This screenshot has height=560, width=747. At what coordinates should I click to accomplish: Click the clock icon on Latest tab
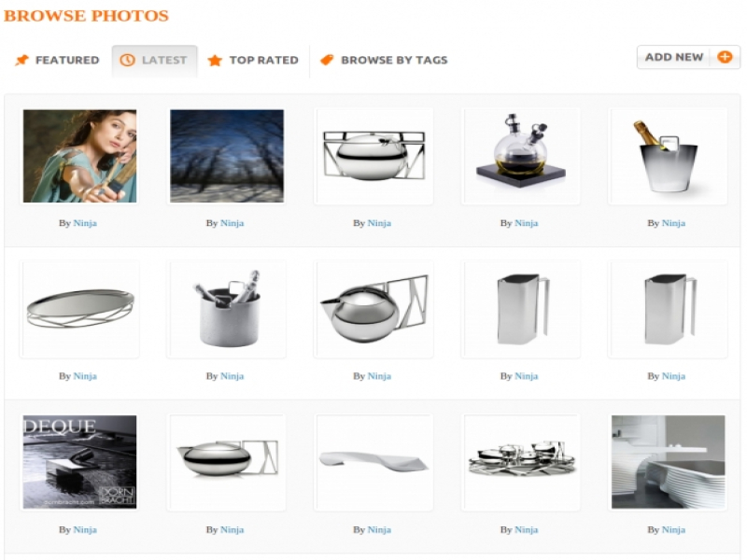(127, 60)
